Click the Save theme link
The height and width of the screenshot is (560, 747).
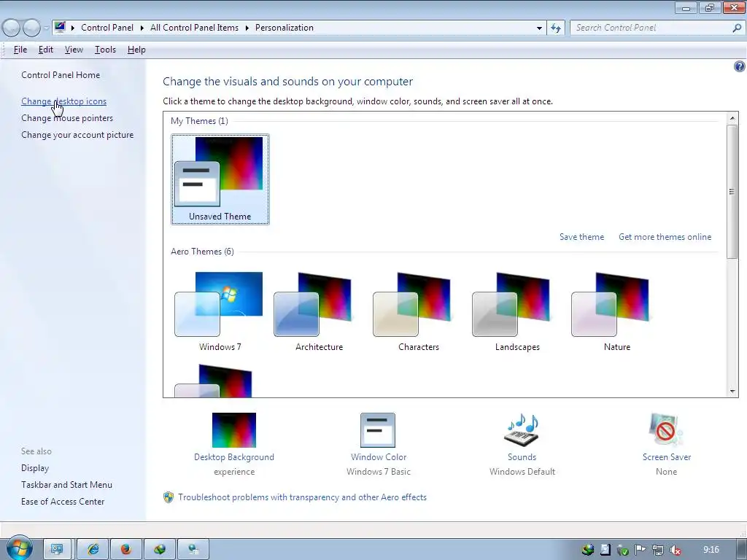point(581,237)
